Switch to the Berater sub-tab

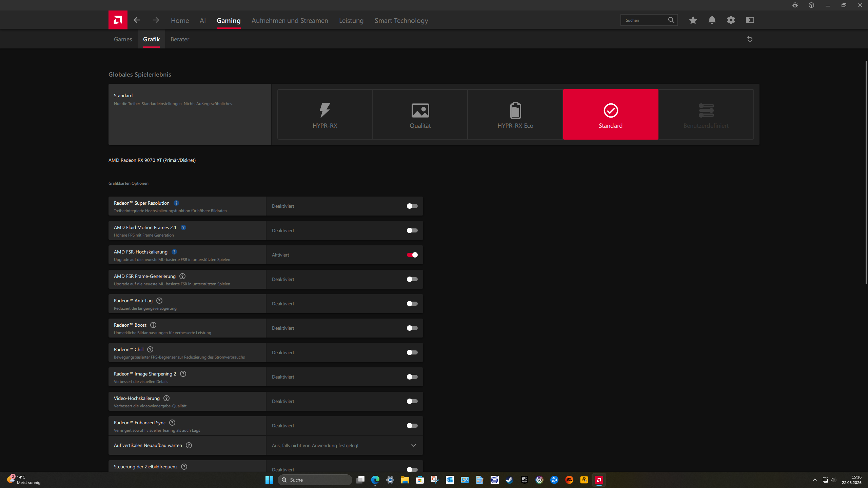coord(180,39)
